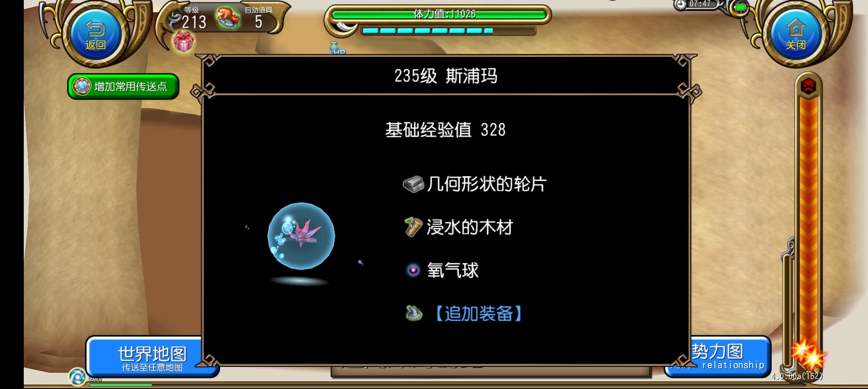Tap the 返回 back button
This screenshot has height=389, width=868.
(x=96, y=34)
